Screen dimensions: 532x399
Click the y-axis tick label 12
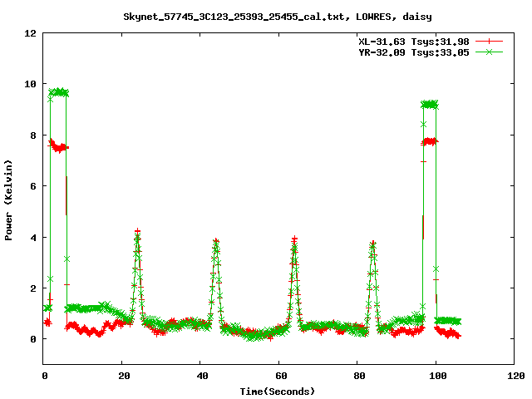pos(30,33)
